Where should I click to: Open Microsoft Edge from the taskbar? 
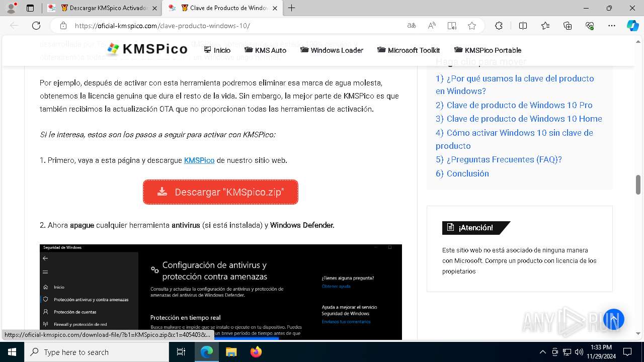click(x=206, y=352)
